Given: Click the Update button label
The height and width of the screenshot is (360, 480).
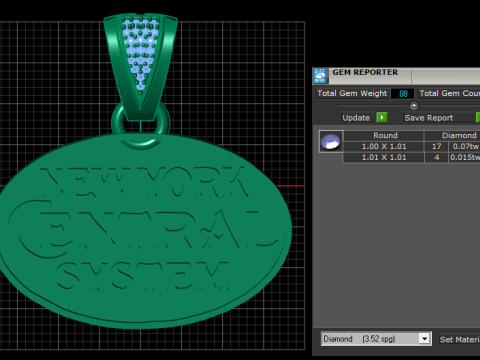Looking at the screenshot, I should [x=356, y=118].
